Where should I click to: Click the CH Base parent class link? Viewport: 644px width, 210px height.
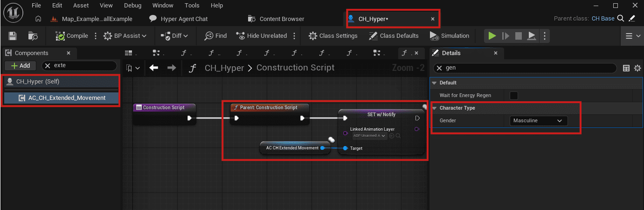603,19
